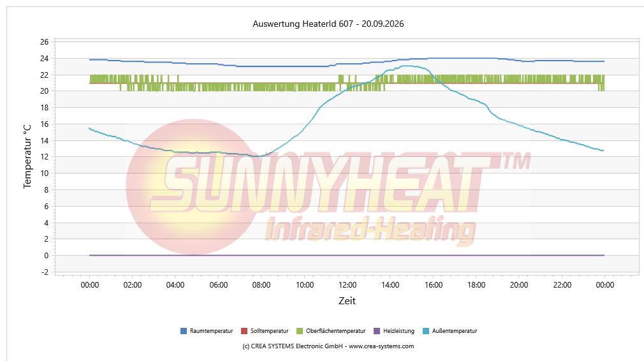Click the 18:00 time axis label
Screen dimensions: 644x361
[476, 285]
